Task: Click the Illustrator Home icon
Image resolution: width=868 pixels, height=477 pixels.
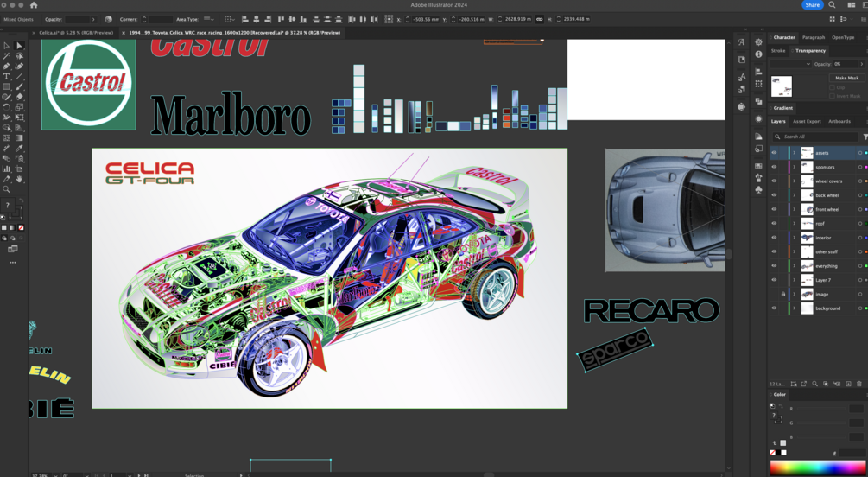Action: click(x=34, y=5)
